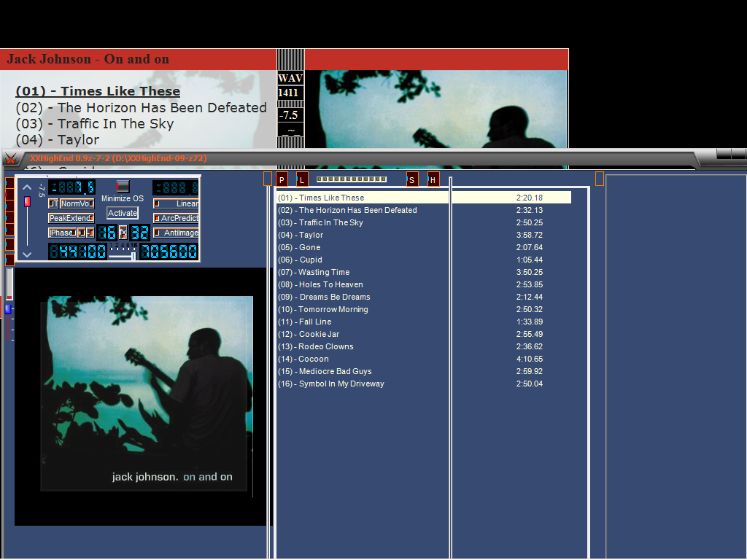Click the dotted progress strip above playlist

tap(352, 179)
